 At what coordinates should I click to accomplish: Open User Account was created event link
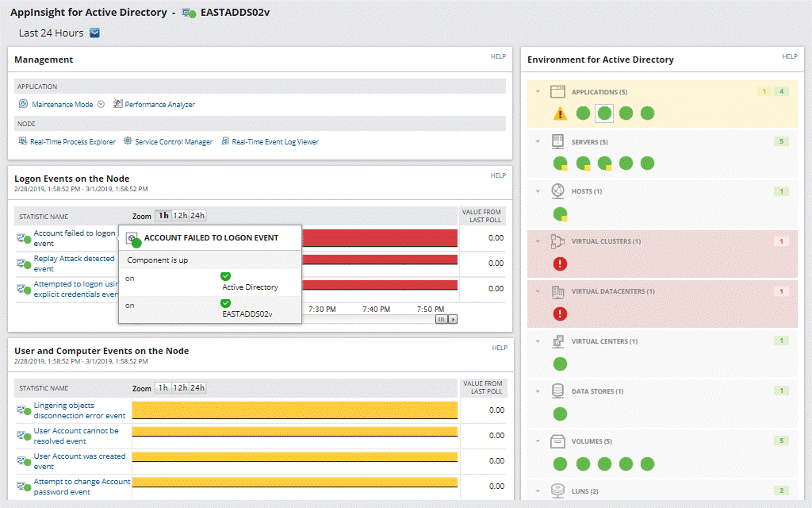pyautogui.click(x=79, y=461)
